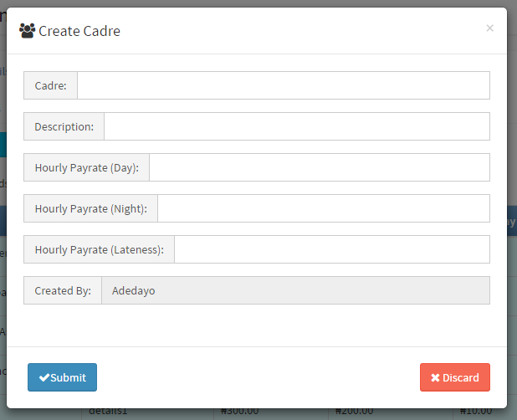The height and width of the screenshot is (420, 517).
Task: Focus the Hourly Payrate (Night) field
Action: click(x=323, y=208)
